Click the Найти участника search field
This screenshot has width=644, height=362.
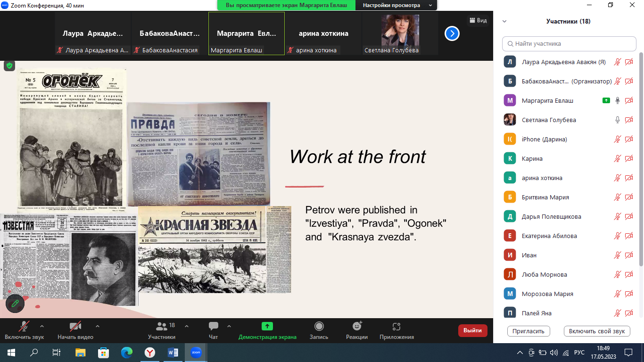pos(569,43)
